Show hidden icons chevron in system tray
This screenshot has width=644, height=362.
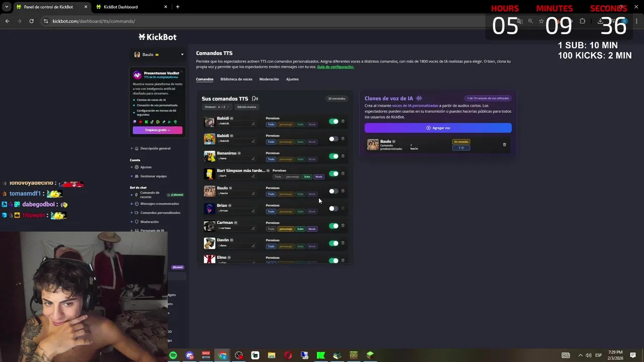pos(580,355)
